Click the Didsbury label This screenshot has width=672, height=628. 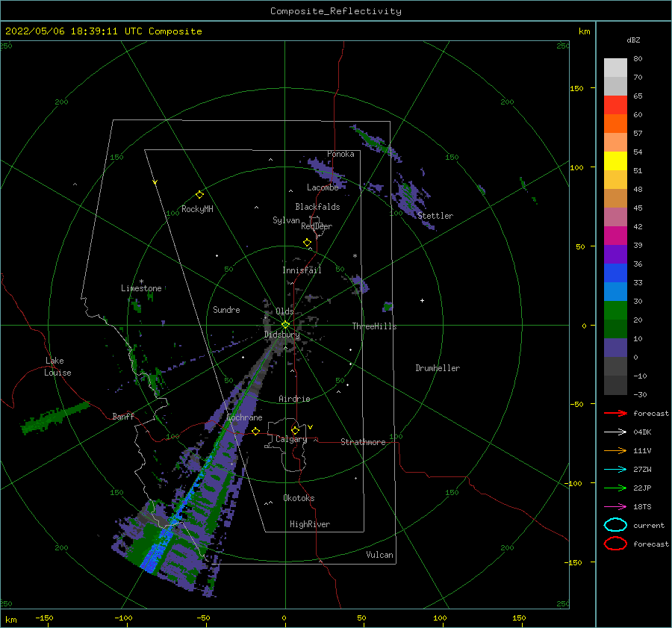click(x=282, y=335)
